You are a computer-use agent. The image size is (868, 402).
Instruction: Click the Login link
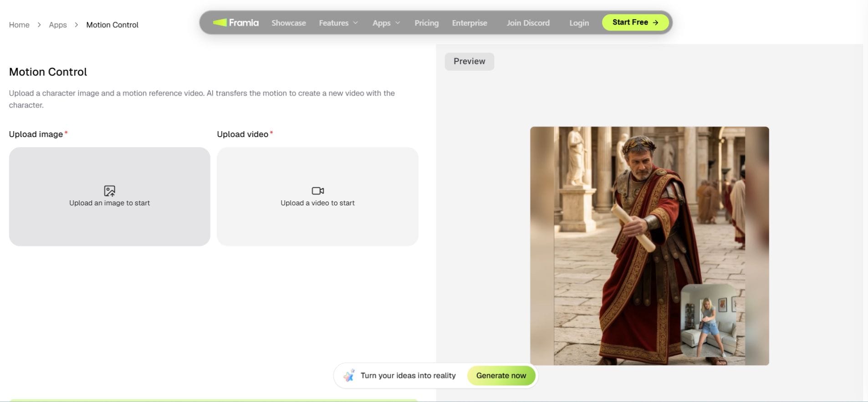click(x=579, y=23)
